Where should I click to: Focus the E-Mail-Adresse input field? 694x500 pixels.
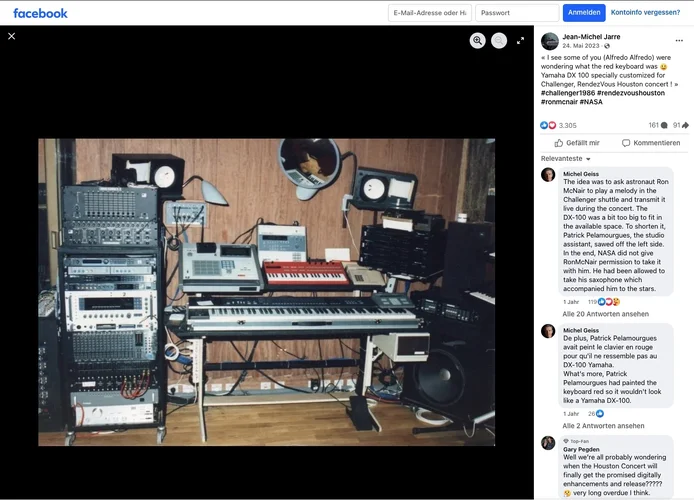click(x=430, y=13)
